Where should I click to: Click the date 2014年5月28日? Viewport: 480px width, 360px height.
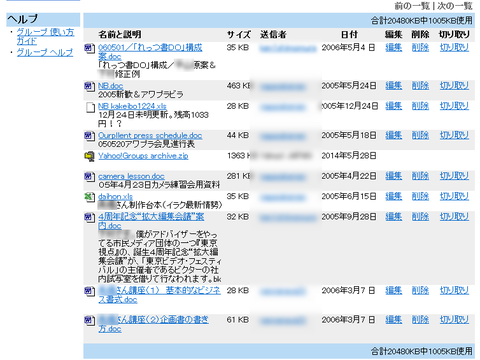coord(349,156)
